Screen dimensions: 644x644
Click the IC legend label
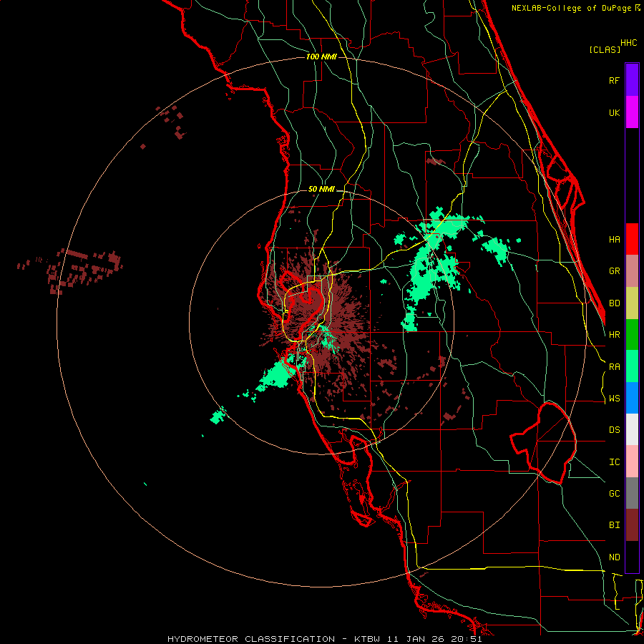click(x=614, y=462)
